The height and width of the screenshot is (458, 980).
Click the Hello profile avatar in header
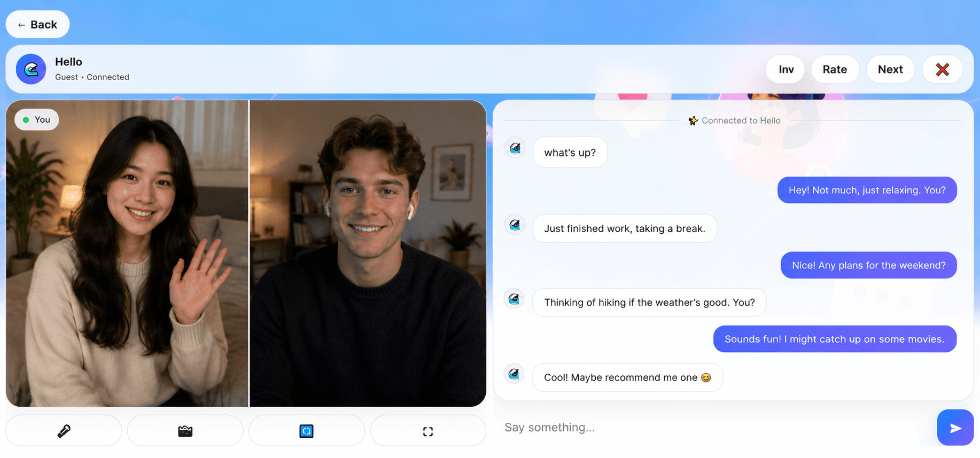[31, 69]
